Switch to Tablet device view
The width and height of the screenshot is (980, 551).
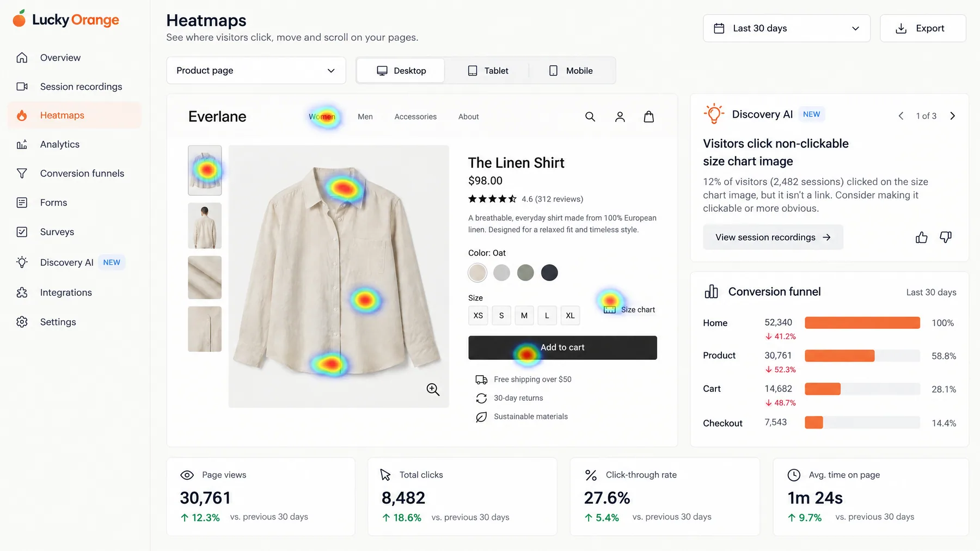tap(488, 71)
